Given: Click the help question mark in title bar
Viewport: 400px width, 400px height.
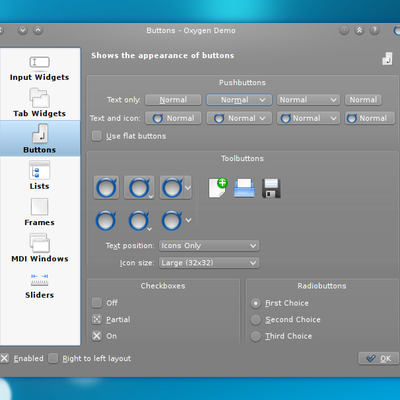Looking at the screenshot, I should coord(375,30).
